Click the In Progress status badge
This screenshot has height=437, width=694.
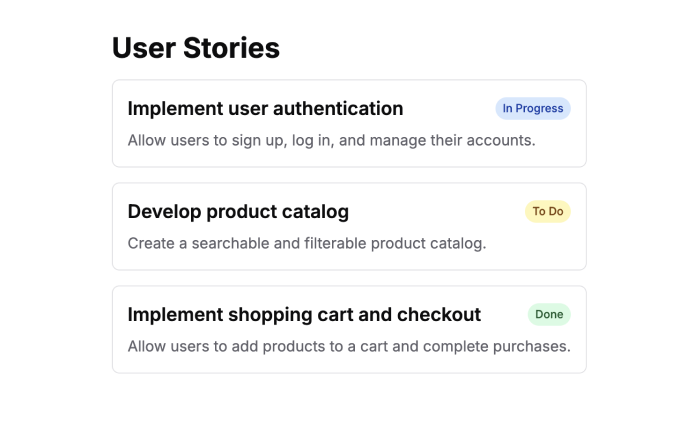click(533, 108)
